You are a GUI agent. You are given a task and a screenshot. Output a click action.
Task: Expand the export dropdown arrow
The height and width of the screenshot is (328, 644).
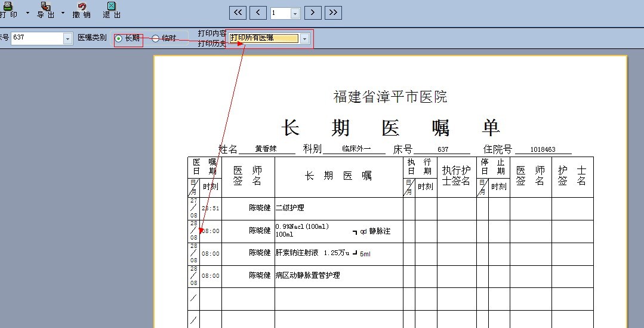[63, 13]
